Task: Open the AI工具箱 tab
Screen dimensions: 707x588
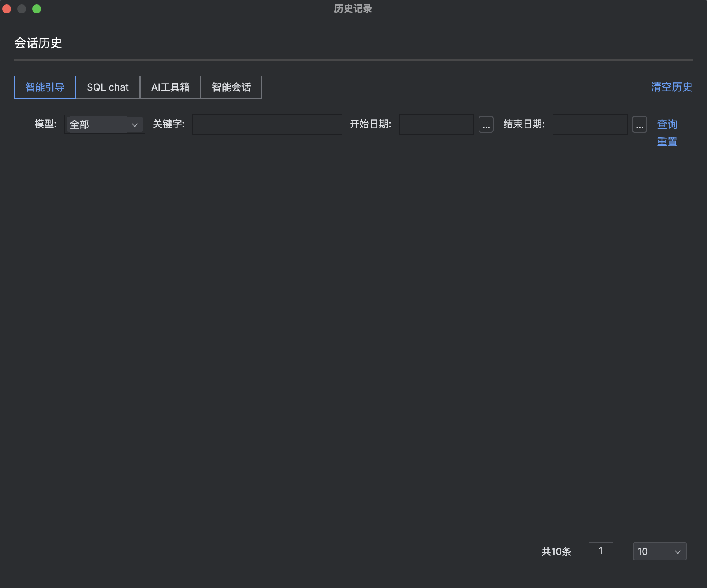Action: [x=170, y=87]
